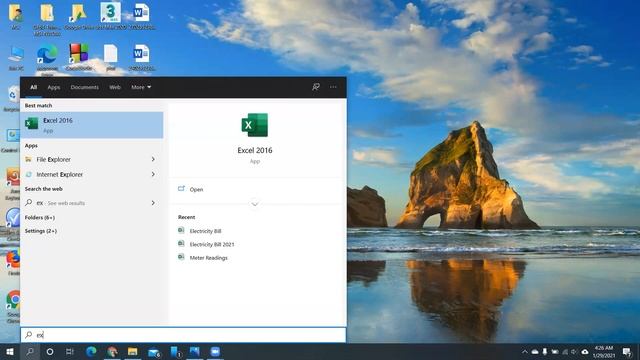Open the phone app with badge on taskbar
640x360 pixels.
(175, 352)
